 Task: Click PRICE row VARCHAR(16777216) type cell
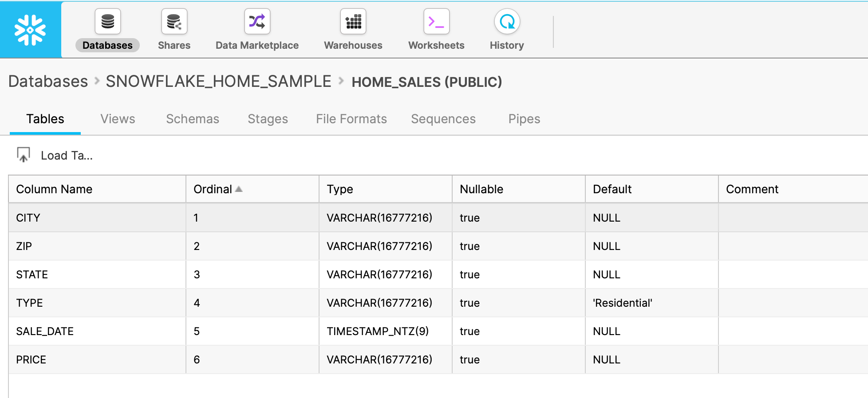[x=386, y=359]
